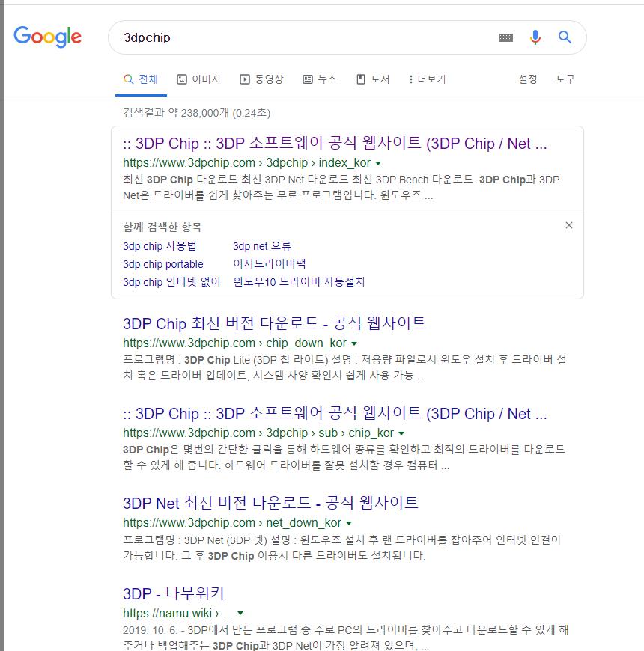The image size is (644, 651).
Task: Open the 도구 search tools
Action: [x=565, y=79]
